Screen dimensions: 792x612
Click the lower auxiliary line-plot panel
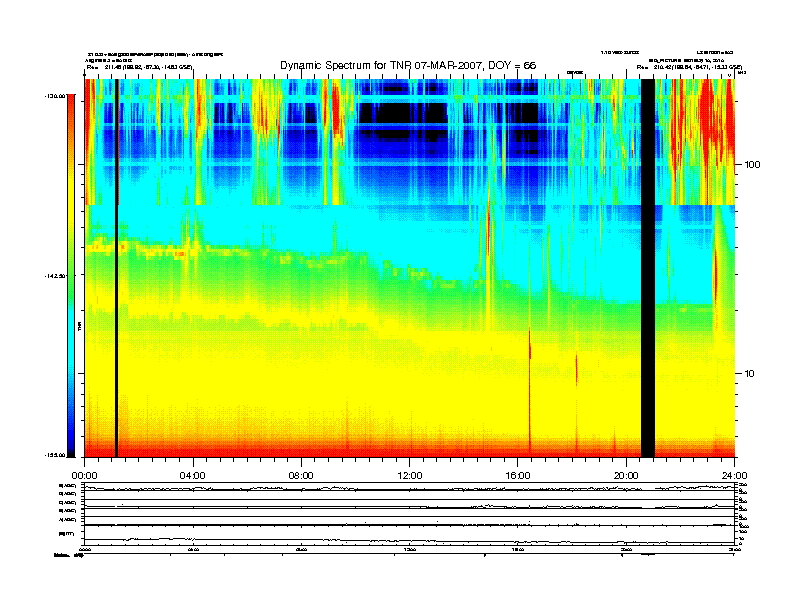tap(410, 514)
